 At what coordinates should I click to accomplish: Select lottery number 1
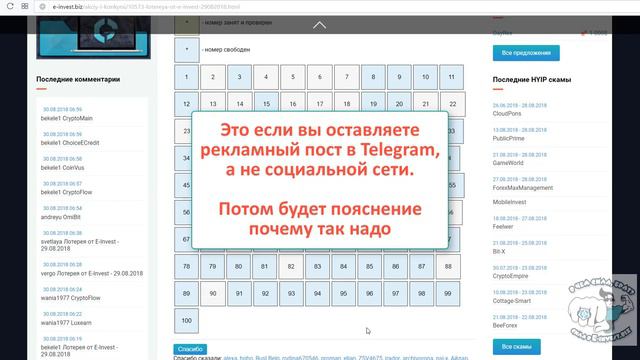(187, 77)
